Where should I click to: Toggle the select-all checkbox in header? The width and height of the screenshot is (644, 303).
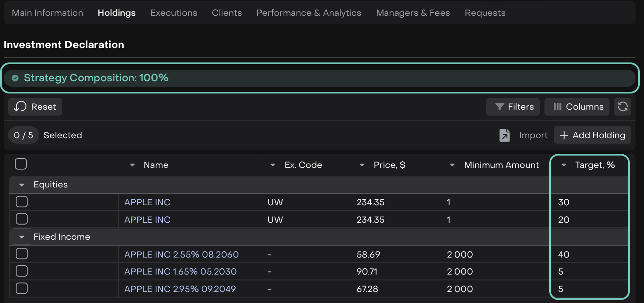tap(21, 164)
